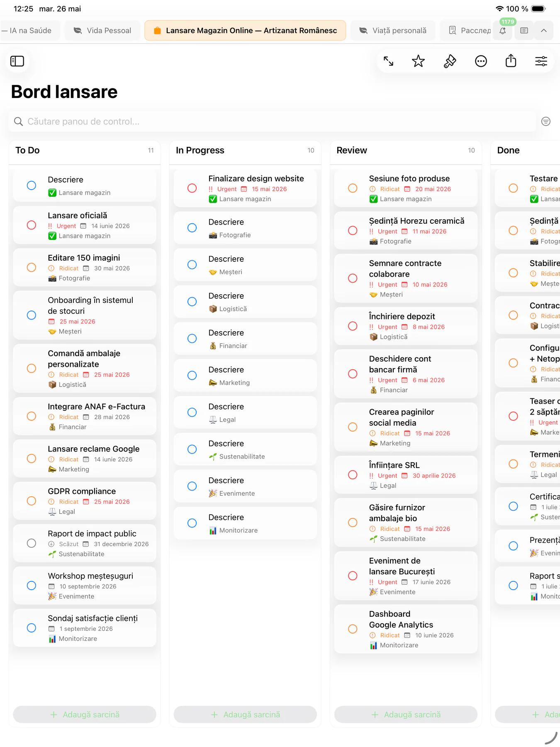Open Workshop meșteșuguri card
The height and width of the screenshot is (747, 560).
(85, 585)
